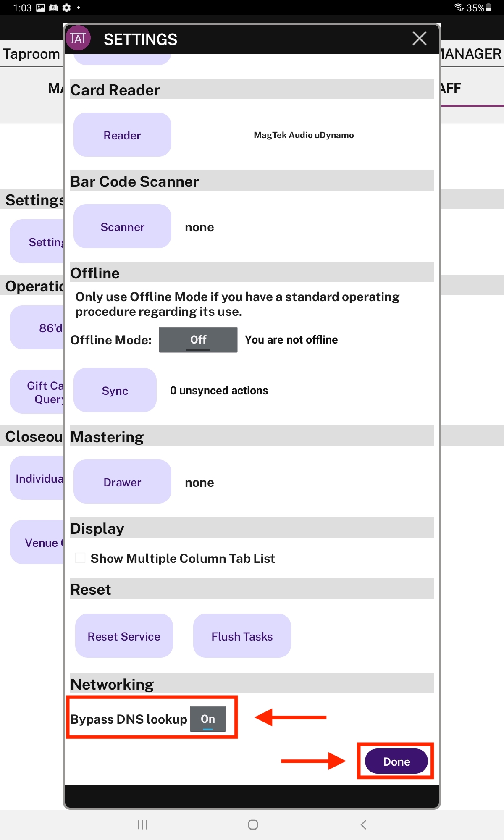Click the SETTINGS dialog title
Viewport: 504px width, 840px height.
[x=140, y=39]
